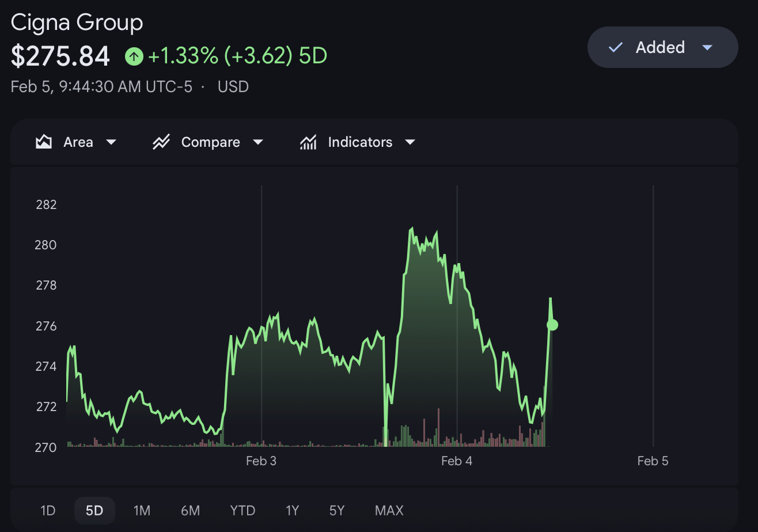Click the Compare lines icon
This screenshot has width=758, height=532.
tap(161, 142)
